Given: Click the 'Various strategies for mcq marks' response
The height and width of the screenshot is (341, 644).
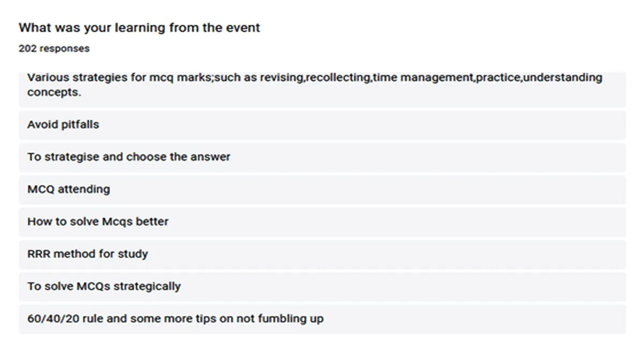Looking at the screenshot, I should click(x=322, y=89).
